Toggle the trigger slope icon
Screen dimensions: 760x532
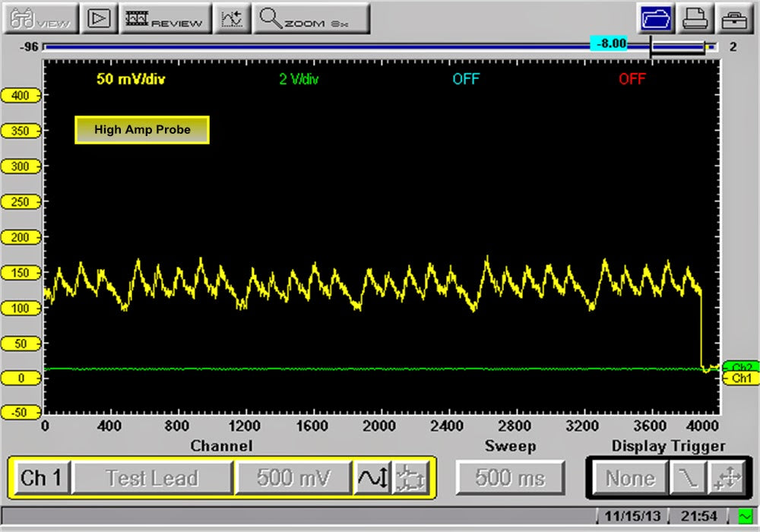coord(688,478)
